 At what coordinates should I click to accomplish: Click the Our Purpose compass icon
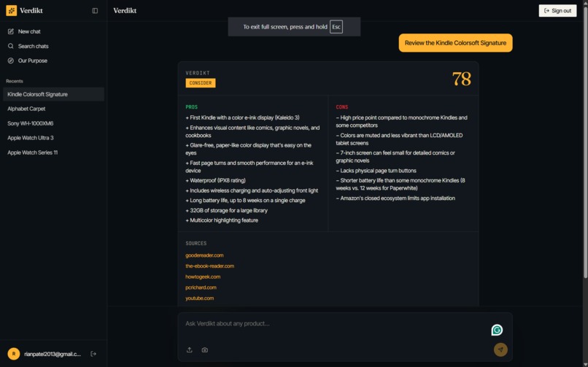pyautogui.click(x=10, y=61)
